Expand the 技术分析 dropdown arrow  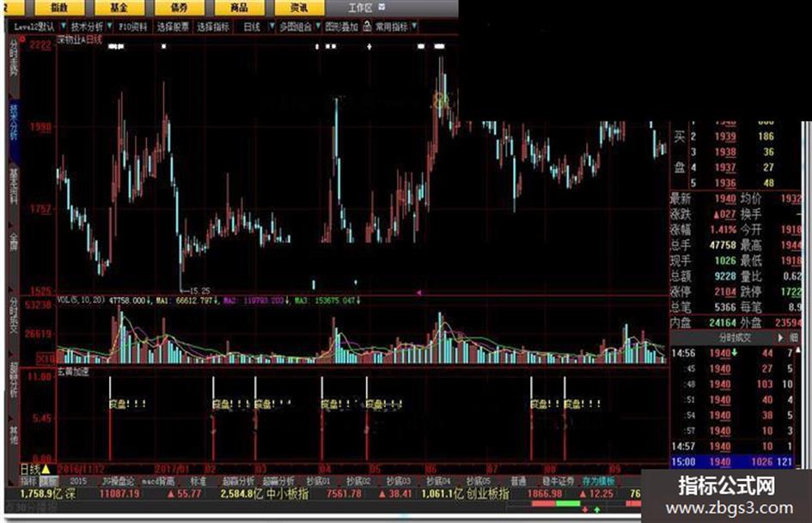(x=109, y=26)
